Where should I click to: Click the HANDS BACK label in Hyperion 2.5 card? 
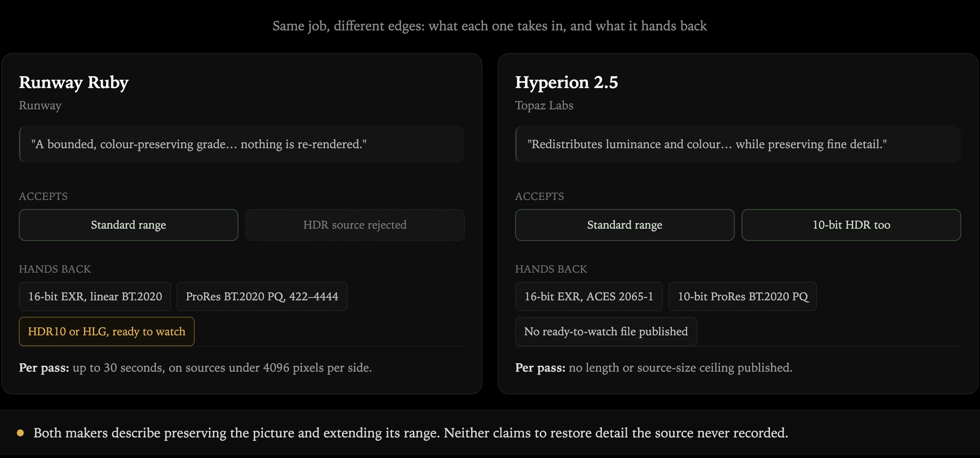point(551,269)
